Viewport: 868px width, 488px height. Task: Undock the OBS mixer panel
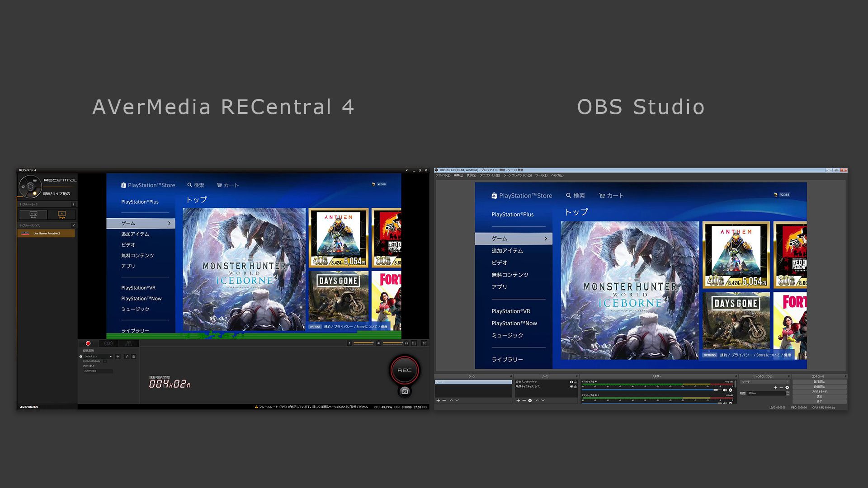(736, 376)
